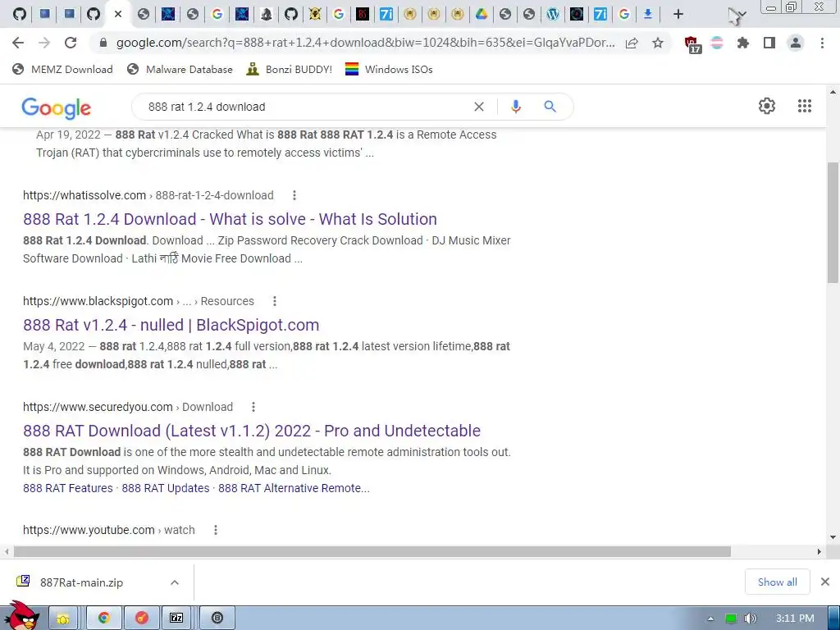
Task: Open the Chrome profile avatar
Action: [796, 43]
